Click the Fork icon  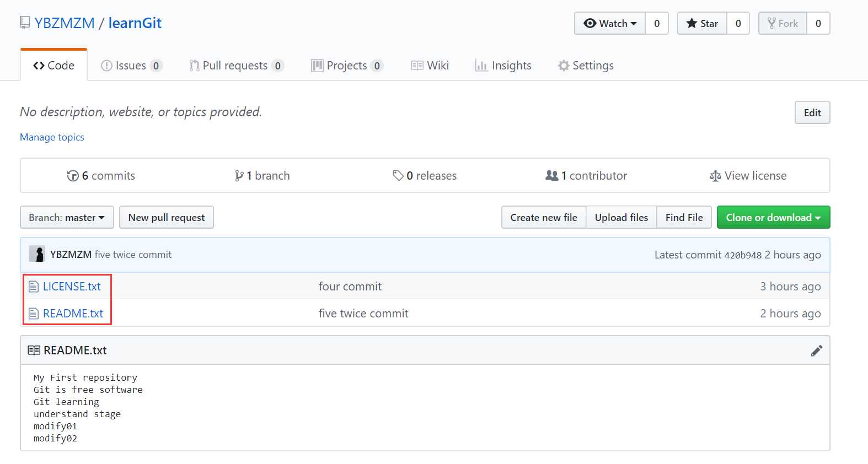click(x=771, y=23)
